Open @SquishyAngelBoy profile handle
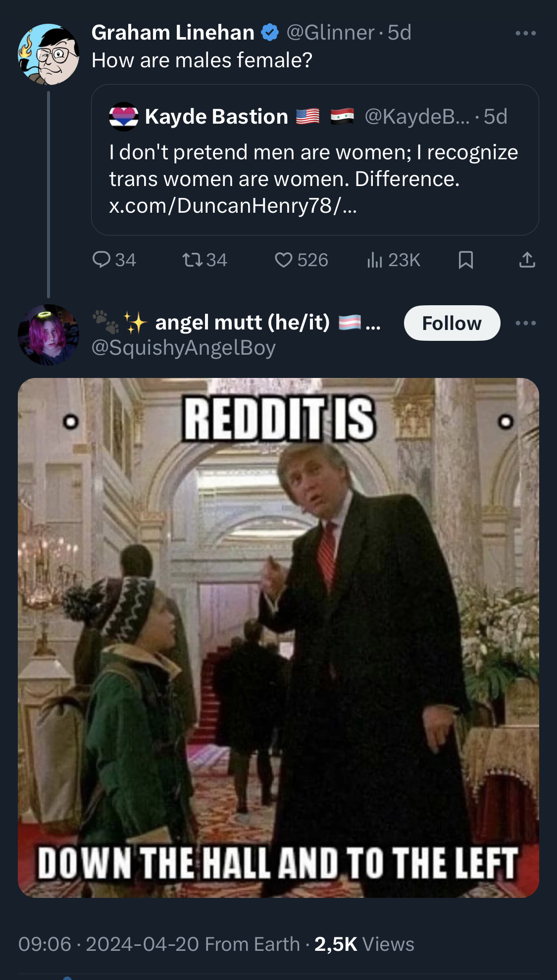 (x=184, y=348)
